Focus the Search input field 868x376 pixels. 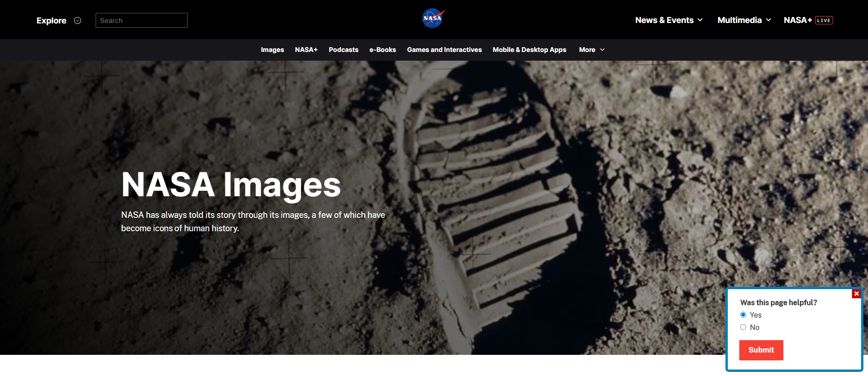pyautogui.click(x=142, y=20)
